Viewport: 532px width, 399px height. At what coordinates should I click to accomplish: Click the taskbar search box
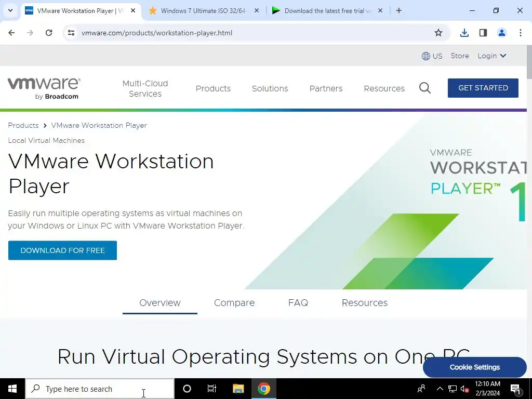[100, 389]
